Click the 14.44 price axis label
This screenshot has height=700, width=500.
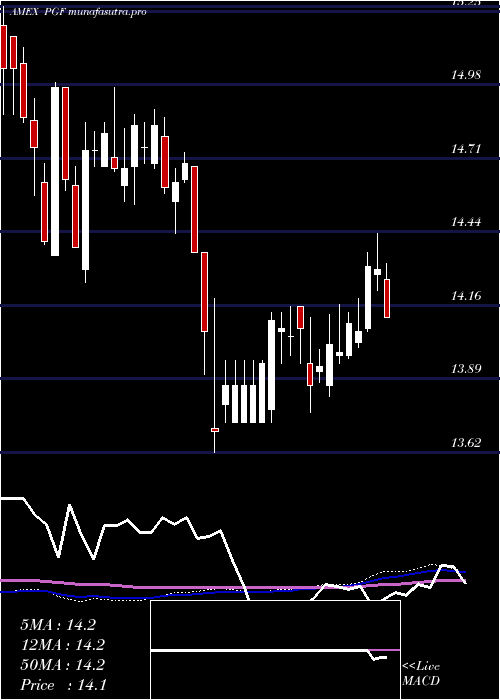pyautogui.click(x=466, y=222)
